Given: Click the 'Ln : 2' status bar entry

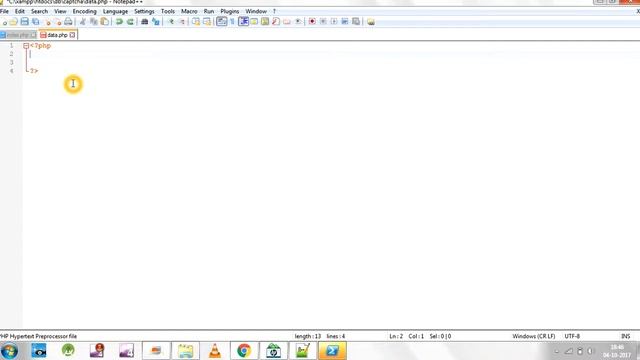Looking at the screenshot, I should [396, 336].
